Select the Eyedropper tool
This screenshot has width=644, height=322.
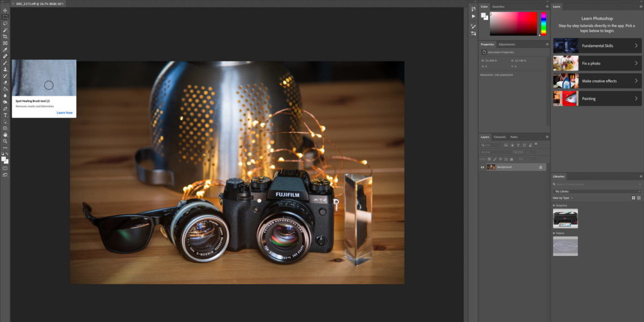[x=5, y=50]
